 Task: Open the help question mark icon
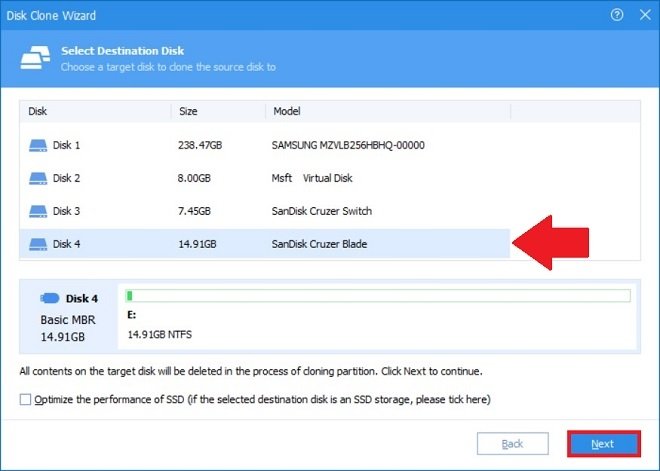click(617, 15)
